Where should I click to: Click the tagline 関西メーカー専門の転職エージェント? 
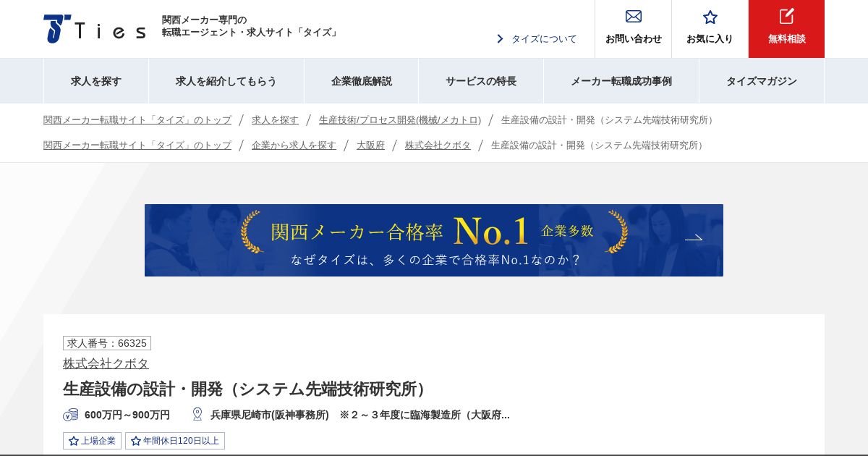250,26
